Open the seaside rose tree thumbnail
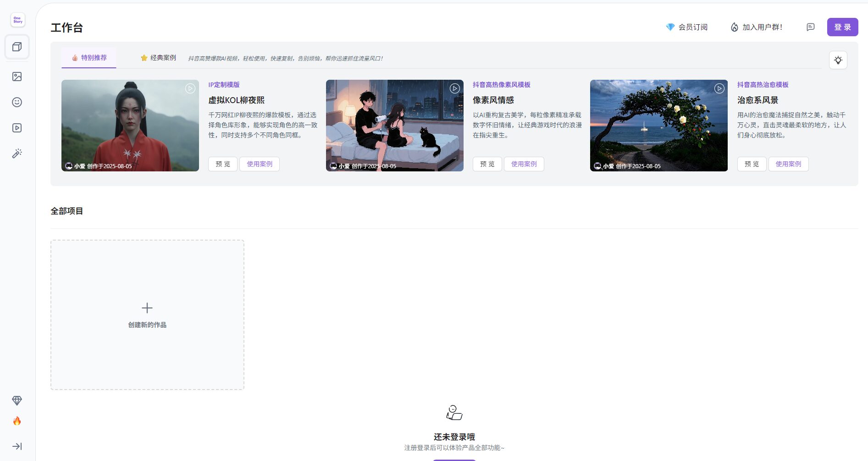 [659, 126]
